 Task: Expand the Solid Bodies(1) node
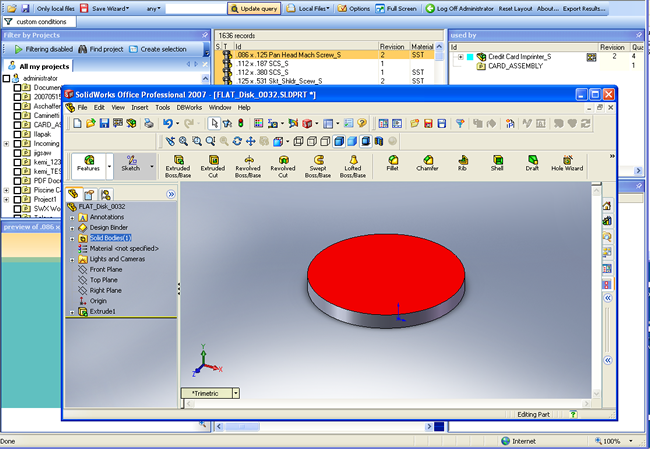[x=72, y=239]
